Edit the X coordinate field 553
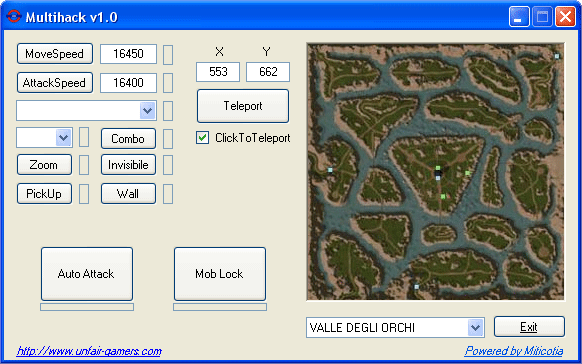Screen dimensions: 582x364 pos(218,72)
